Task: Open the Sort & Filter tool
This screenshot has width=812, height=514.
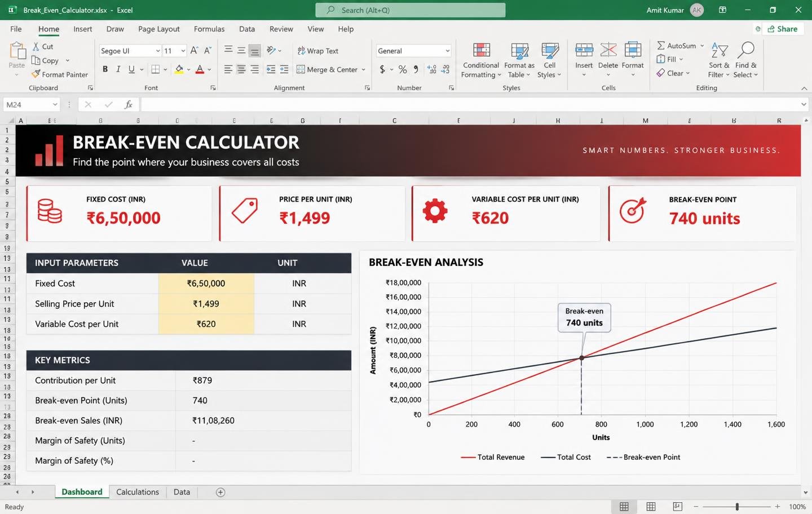Action: click(x=719, y=60)
